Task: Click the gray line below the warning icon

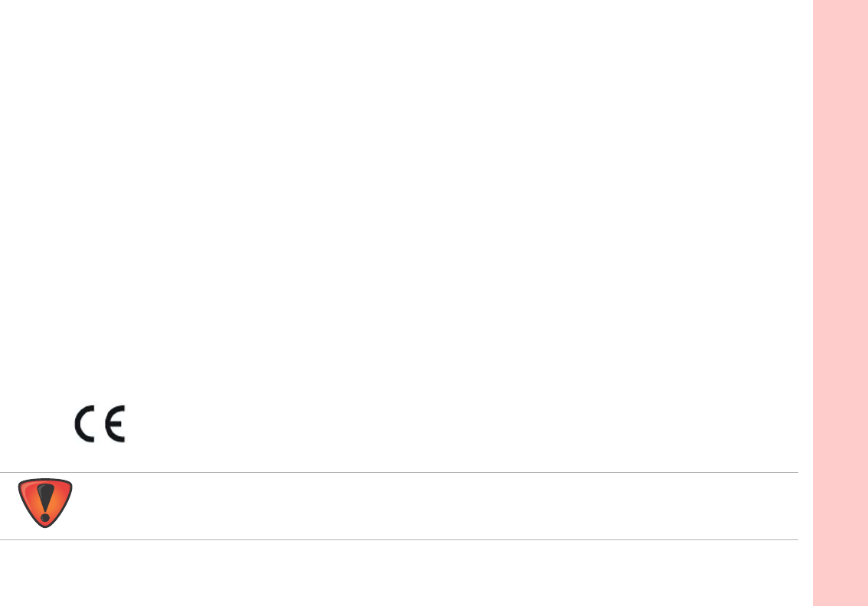Action: pos(399,539)
